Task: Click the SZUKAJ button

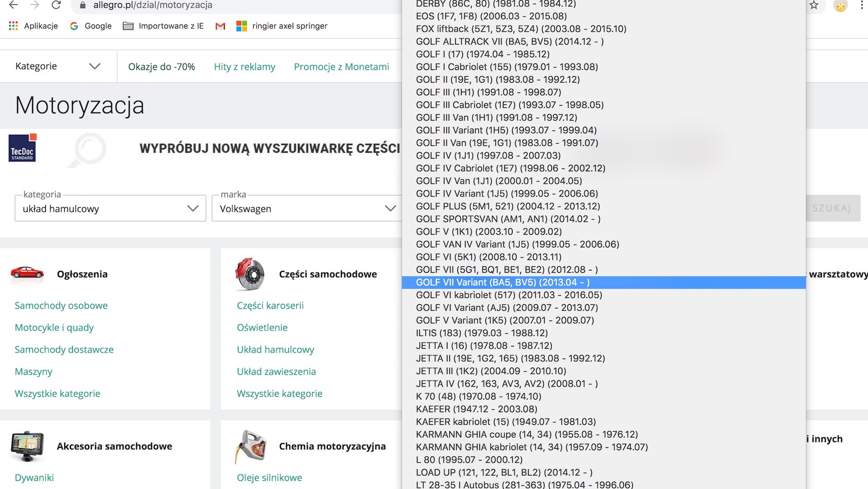Action: pyautogui.click(x=833, y=208)
